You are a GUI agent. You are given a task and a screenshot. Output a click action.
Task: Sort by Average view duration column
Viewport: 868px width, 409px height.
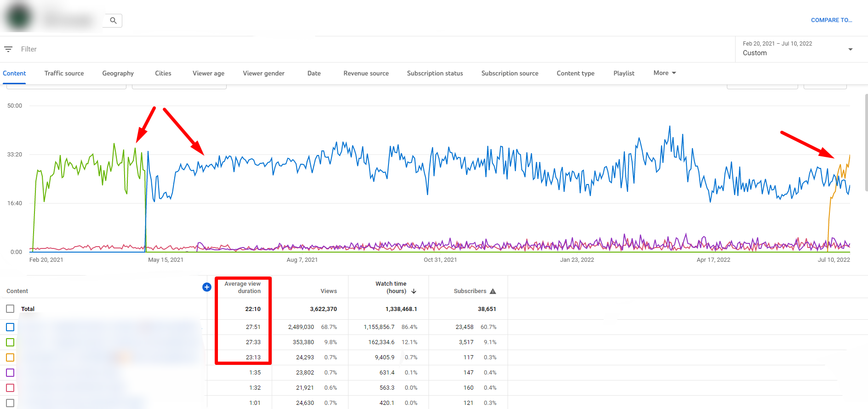tap(243, 288)
